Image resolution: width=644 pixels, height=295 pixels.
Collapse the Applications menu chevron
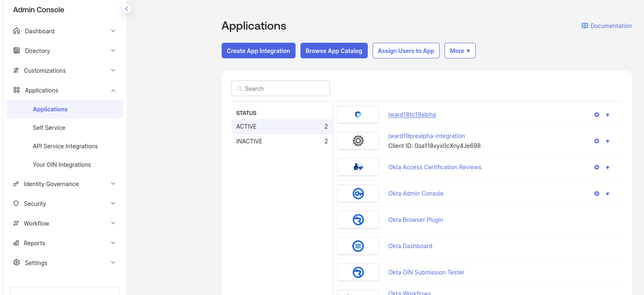(x=113, y=90)
